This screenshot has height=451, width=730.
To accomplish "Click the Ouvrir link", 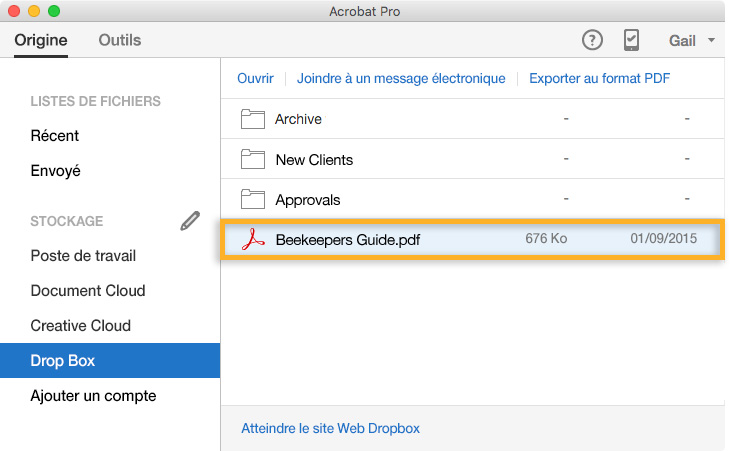I will pos(256,78).
